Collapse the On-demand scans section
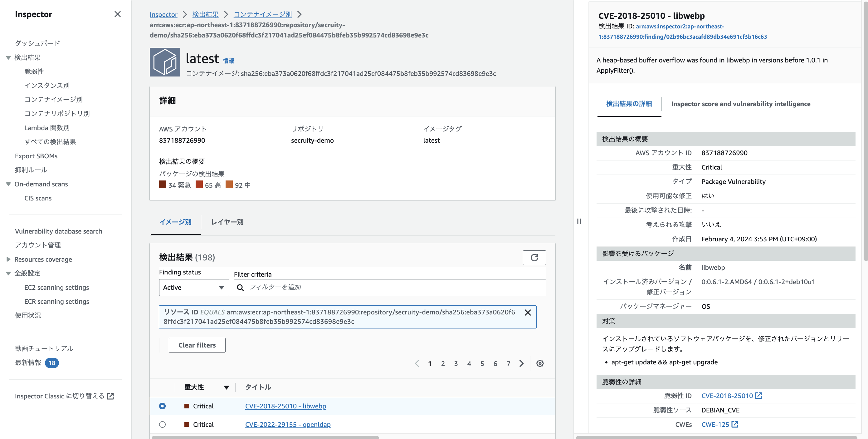Image resolution: width=868 pixels, height=439 pixels. [8, 184]
